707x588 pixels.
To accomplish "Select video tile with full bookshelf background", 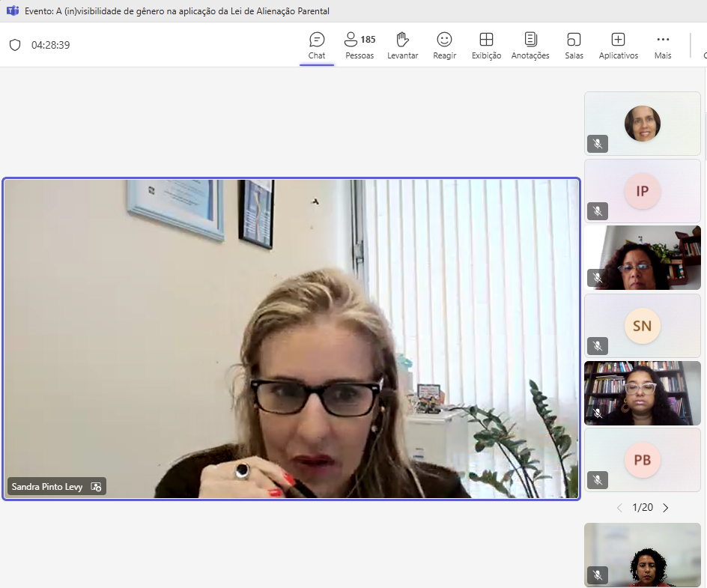I will point(643,393).
